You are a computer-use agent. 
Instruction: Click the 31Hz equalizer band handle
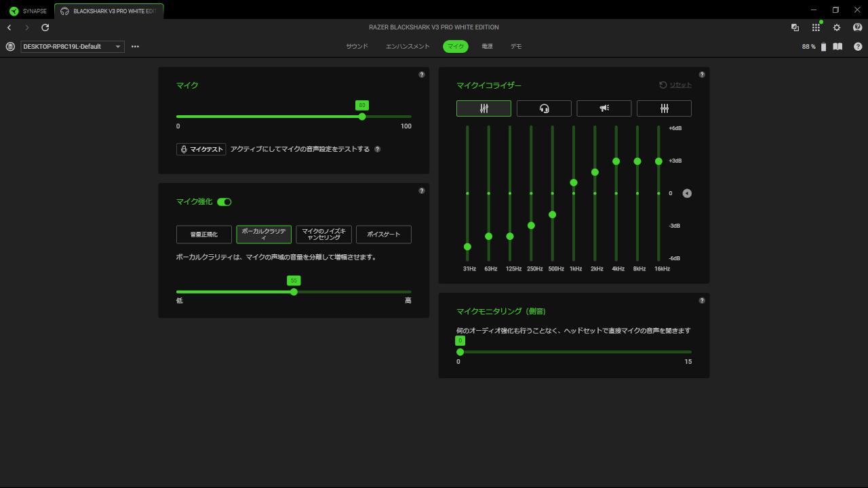pyautogui.click(x=467, y=247)
